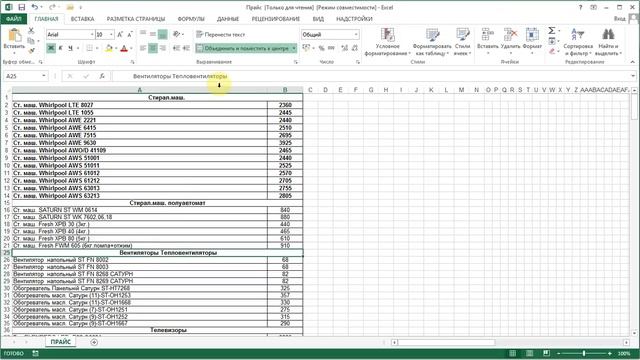The image size is (640, 360).
Task: Click Форматировать как таблицу button
Action: point(432,42)
